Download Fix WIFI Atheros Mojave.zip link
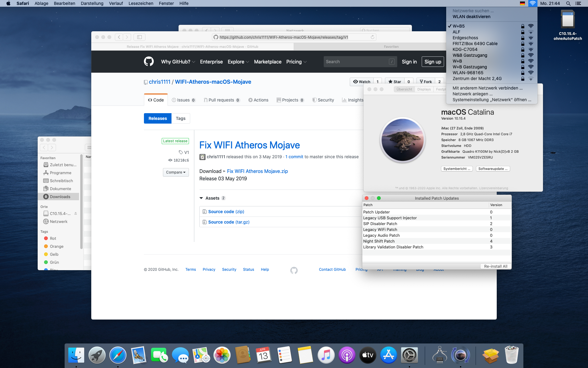 tap(257, 171)
